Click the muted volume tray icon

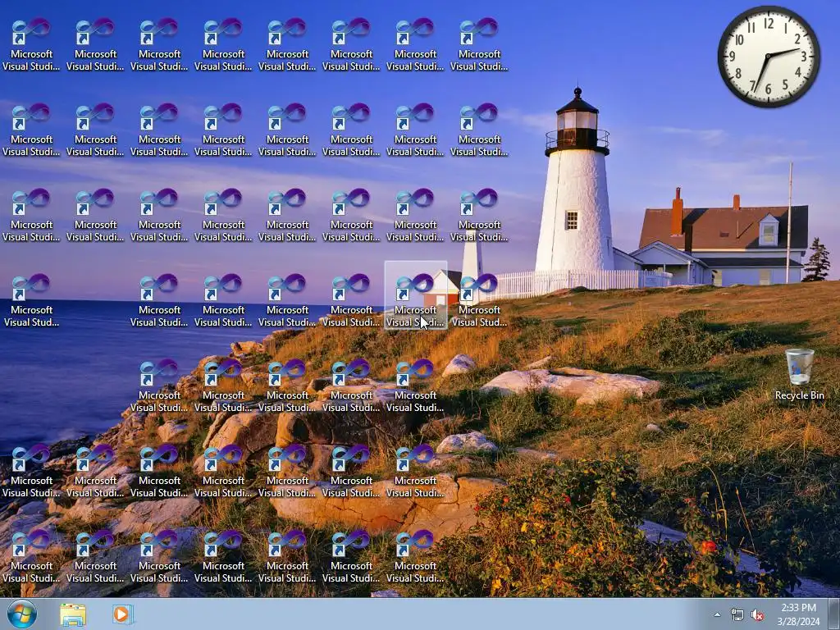[757, 615]
